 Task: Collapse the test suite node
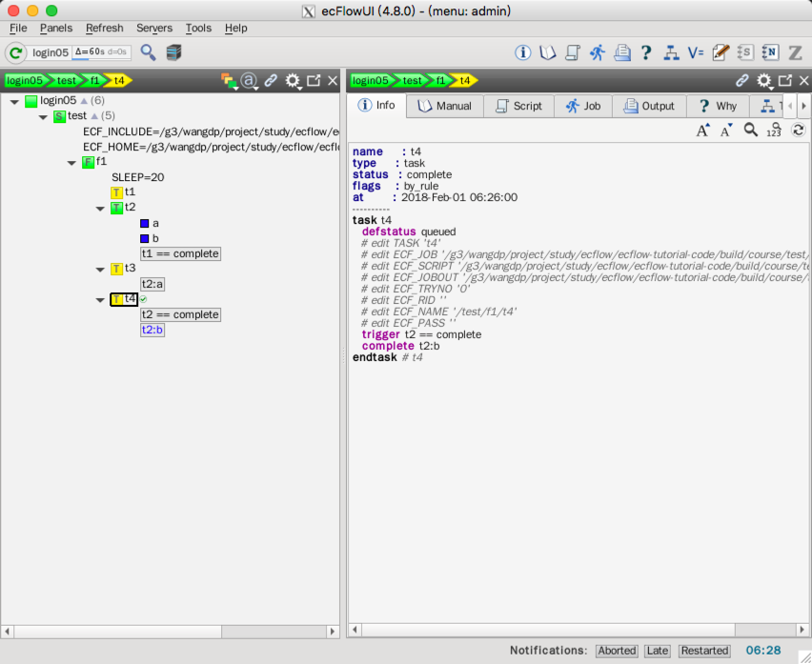(x=43, y=117)
